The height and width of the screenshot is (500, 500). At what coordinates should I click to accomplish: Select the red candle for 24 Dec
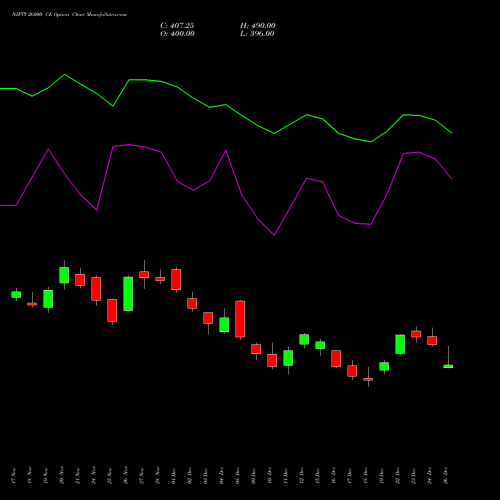point(432,340)
